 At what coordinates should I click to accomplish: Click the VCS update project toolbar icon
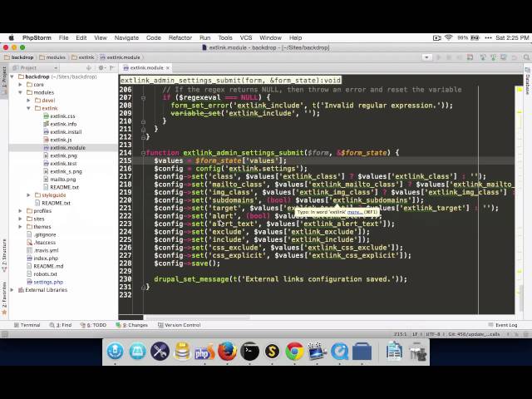(482, 57)
